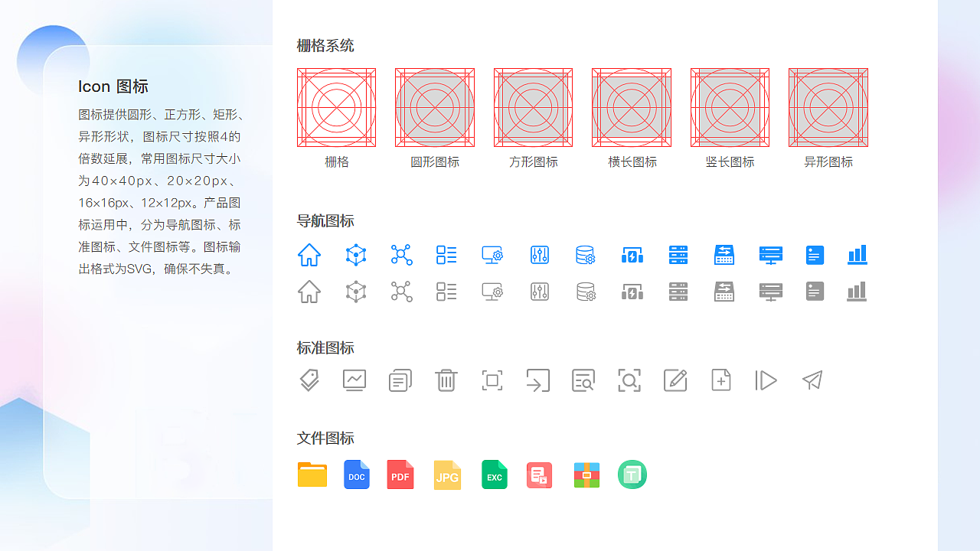Click the fullscreen frame icon
Screen dimensions: 980x551
tap(492, 380)
